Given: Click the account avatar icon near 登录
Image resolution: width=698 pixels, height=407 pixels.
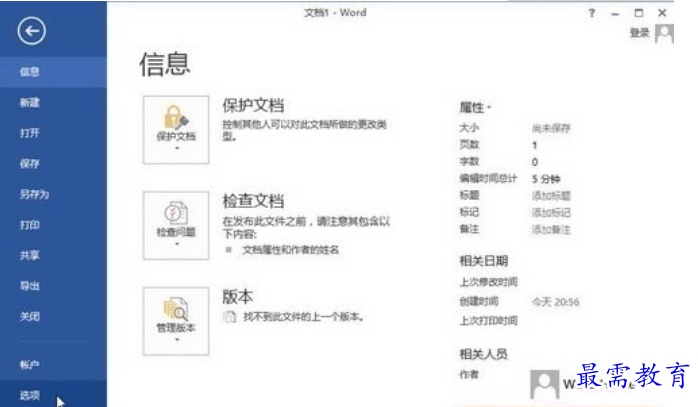Looking at the screenshot, I should pyautogui.click(x=664, y=34).
